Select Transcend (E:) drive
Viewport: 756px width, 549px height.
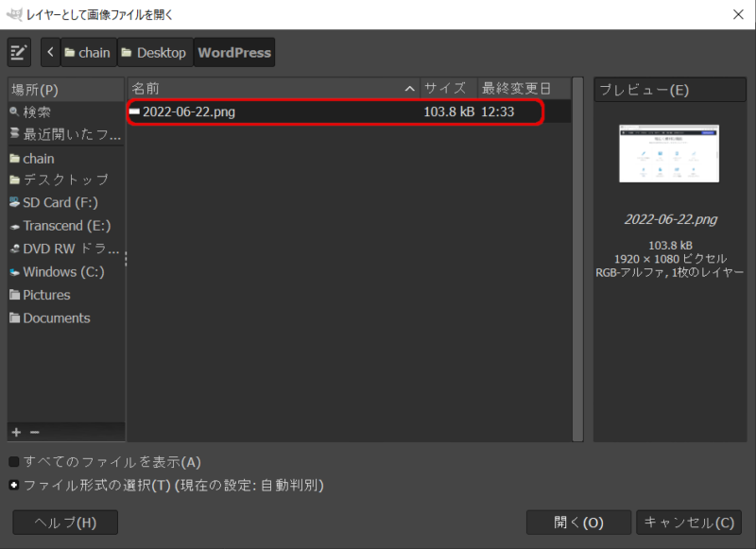pyautogui.click(x=66, y=226)
